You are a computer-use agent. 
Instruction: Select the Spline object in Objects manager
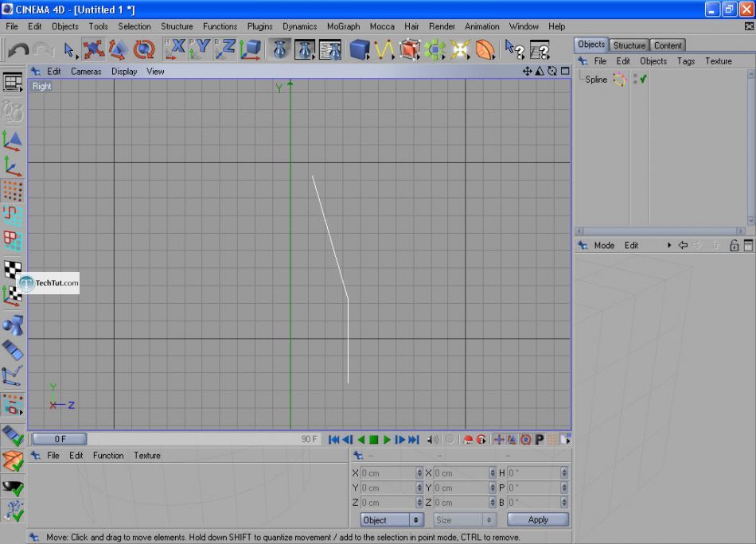[596, 80]
